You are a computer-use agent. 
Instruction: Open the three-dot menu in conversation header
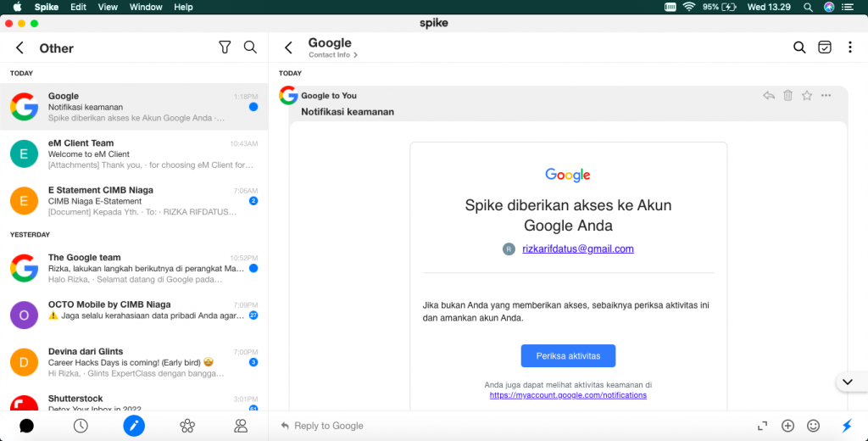pos(850,47)
